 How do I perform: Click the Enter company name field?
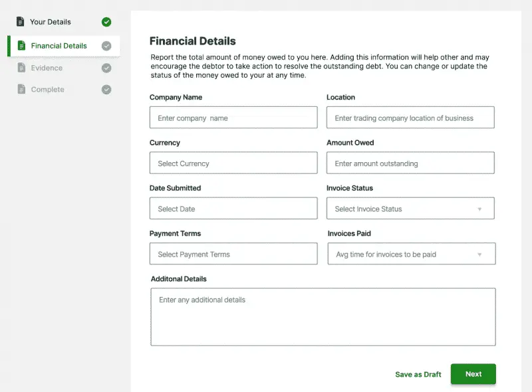[233, 117]
